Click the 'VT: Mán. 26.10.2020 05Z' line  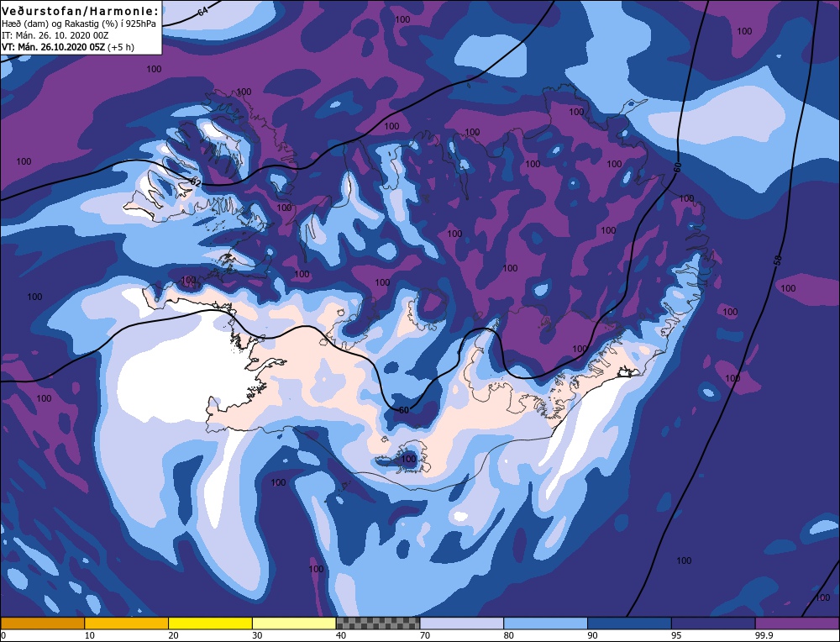pyautogui.click(x=53, y=47)
